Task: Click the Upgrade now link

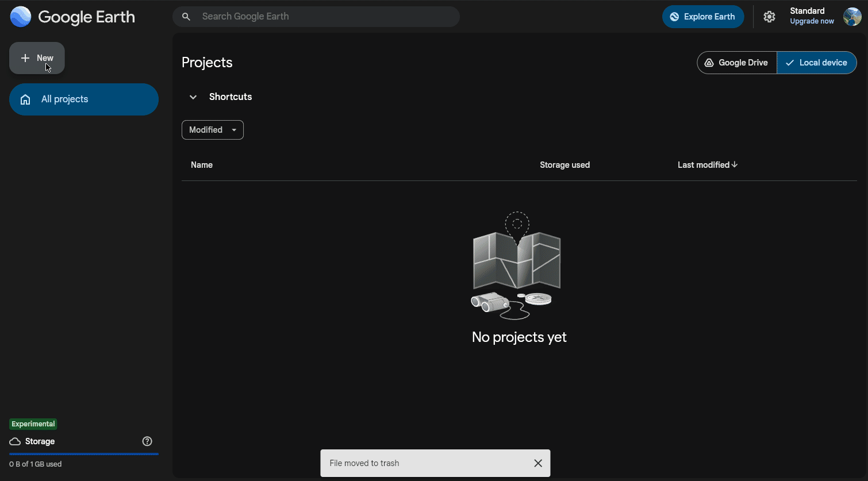Action: coord(812,21)
